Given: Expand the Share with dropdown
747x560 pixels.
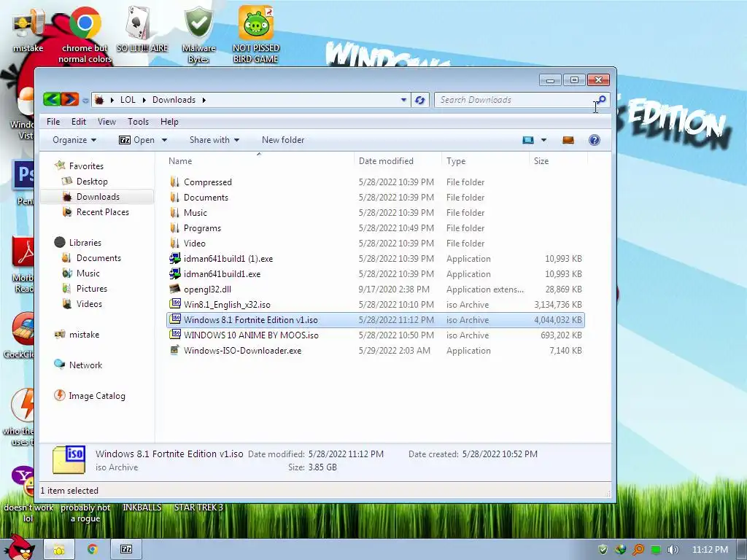Looking at the screenshot, I should (x=214, y=140).
